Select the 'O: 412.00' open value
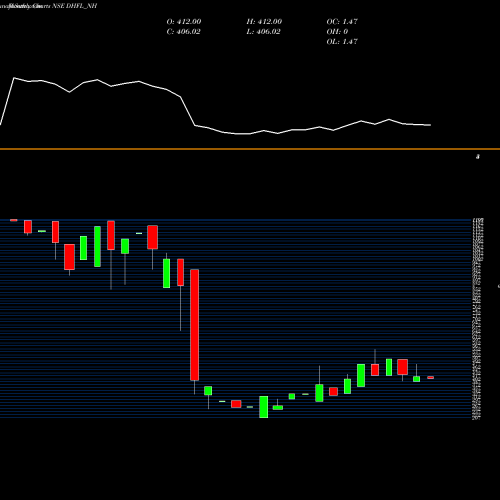 184,22
